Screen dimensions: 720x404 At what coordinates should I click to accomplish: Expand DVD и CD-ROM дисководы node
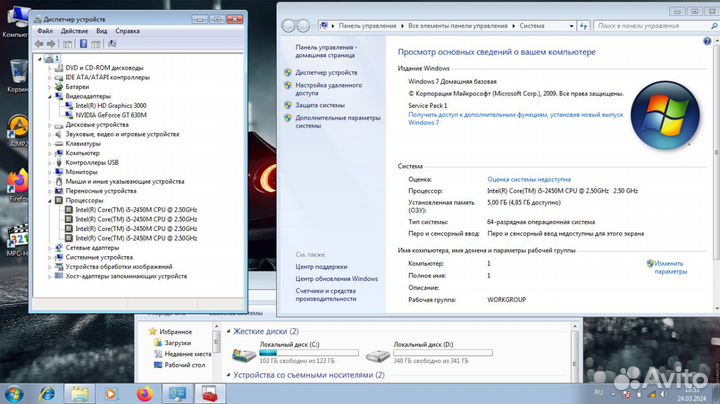[x=50, y=68]
